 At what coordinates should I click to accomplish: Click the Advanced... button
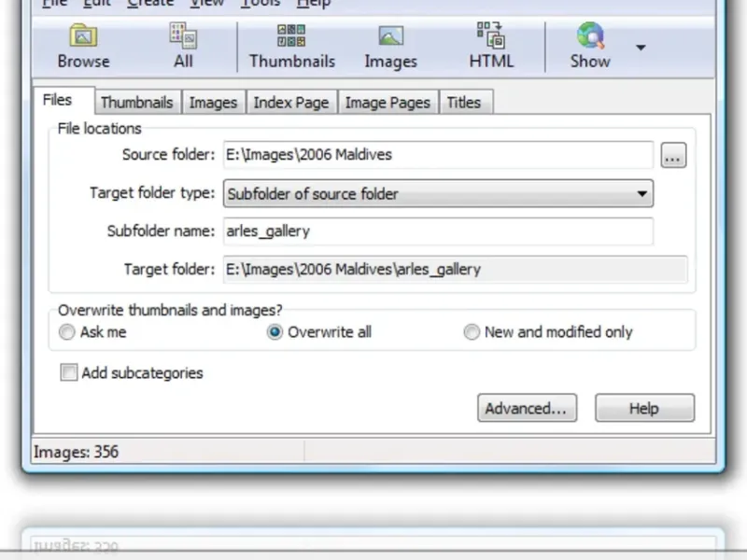pos(527,408)
